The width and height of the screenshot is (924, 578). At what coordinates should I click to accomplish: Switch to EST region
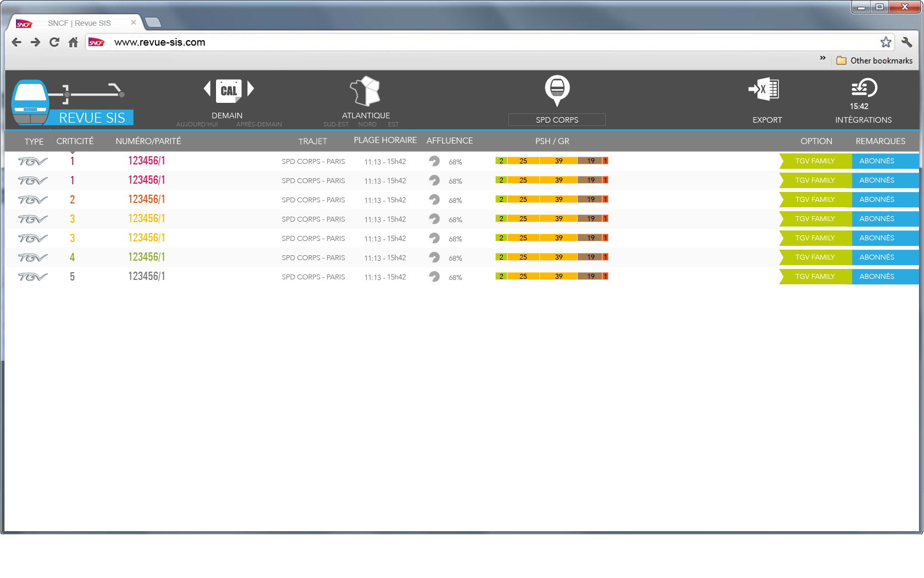(x=393, y=125)
